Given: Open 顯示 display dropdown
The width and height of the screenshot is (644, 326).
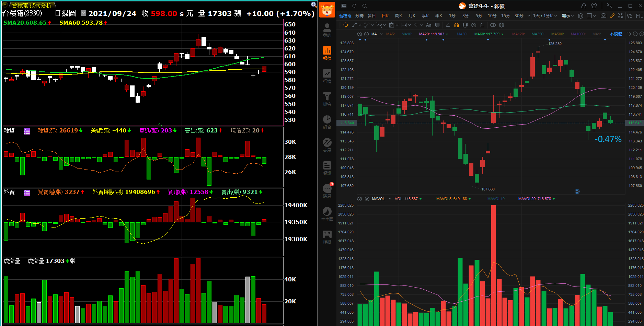Looking at the screenshot, I should point(568,16).
